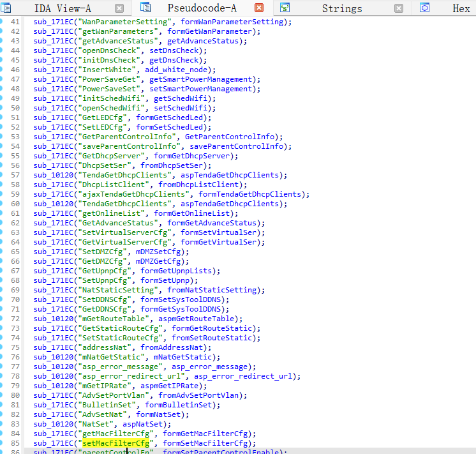Click fromDhcpSetSer function

[x=172, y=165]
